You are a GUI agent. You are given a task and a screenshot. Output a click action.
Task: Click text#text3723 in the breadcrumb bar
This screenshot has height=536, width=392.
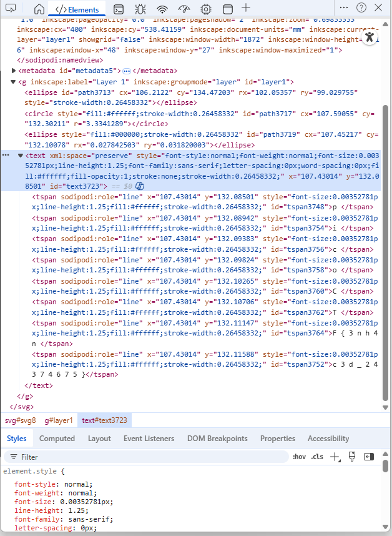point(104,420)
